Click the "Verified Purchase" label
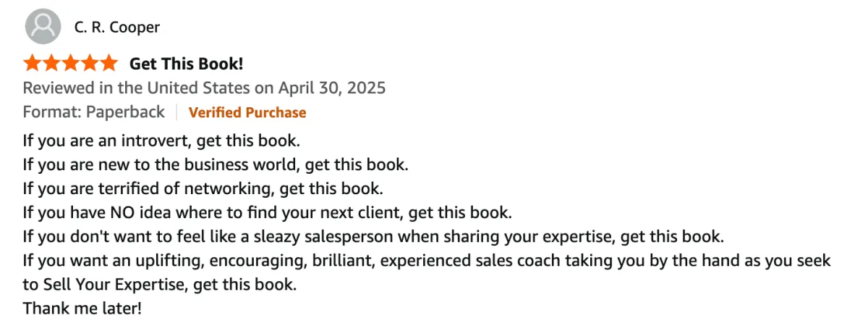Image resolution: width=868 pixels, height=326 pixels. [247, 112]
